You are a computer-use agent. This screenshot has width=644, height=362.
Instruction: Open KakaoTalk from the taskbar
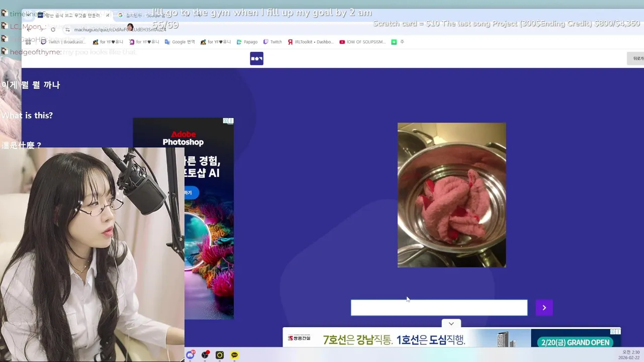point(234,355)
